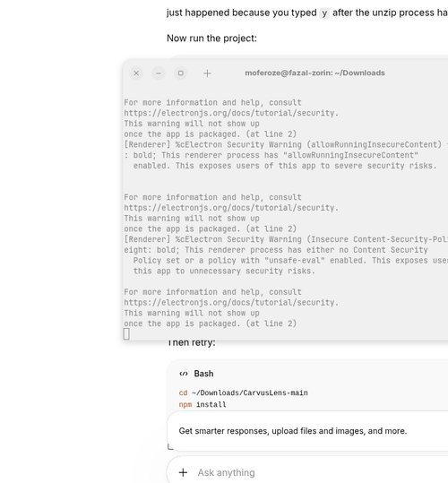Click the allowRunningInsecureContent warning line in terminal

tap(286, 145)
